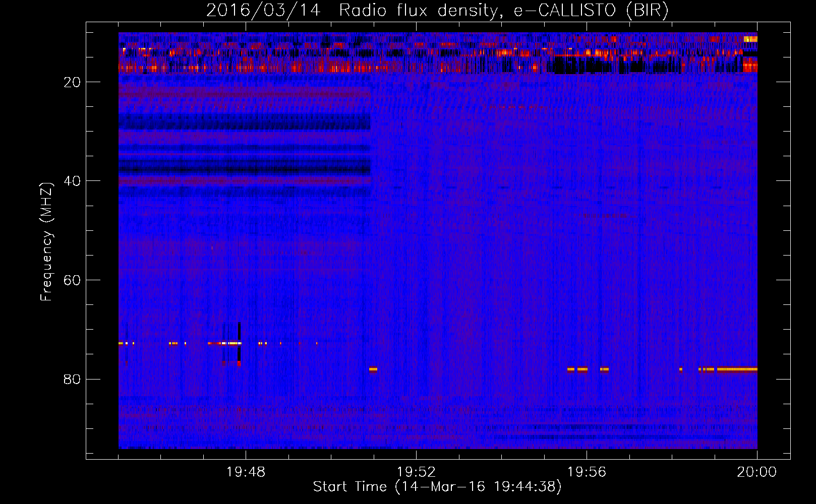Click the 19:48 time tick label
This screenshot has width=816, height=504.
click(246, 472)
